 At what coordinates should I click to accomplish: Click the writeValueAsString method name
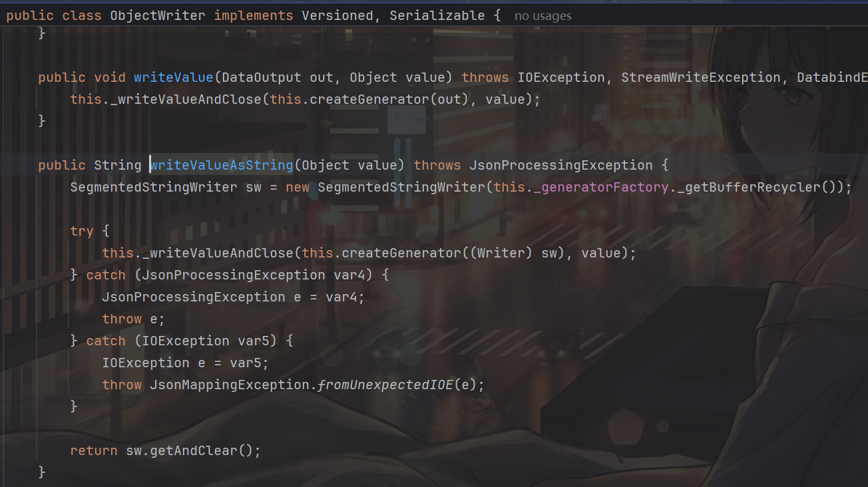222,165
